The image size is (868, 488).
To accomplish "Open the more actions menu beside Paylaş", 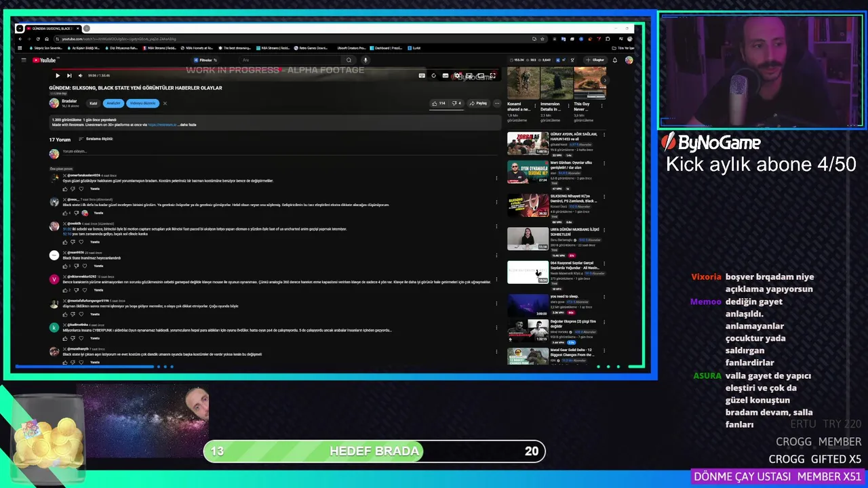I will [x=496, y=103].
